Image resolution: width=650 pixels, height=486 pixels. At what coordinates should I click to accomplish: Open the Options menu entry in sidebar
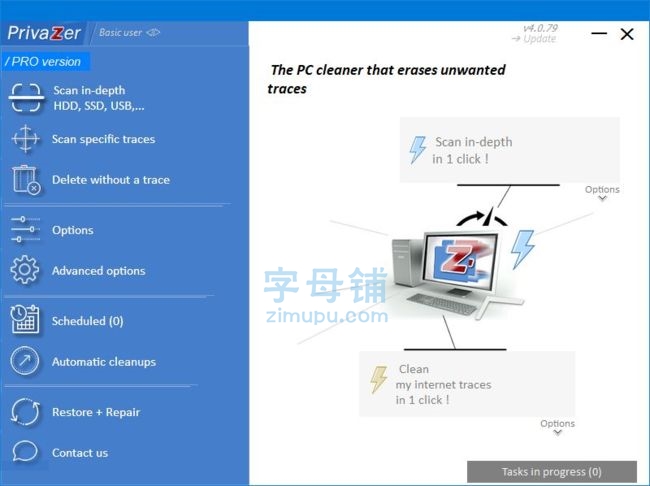click(73, 230)
